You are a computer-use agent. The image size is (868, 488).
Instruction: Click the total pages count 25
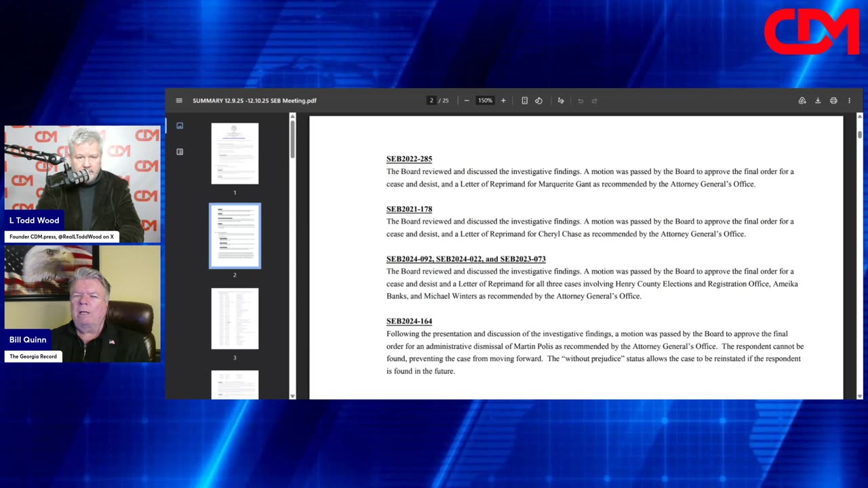[x=446, y=100]
